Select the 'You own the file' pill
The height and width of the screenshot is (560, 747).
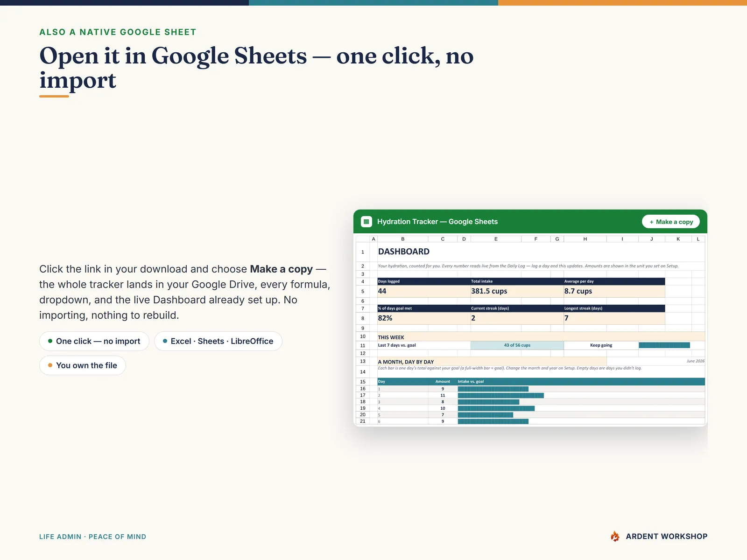[83, 365]
